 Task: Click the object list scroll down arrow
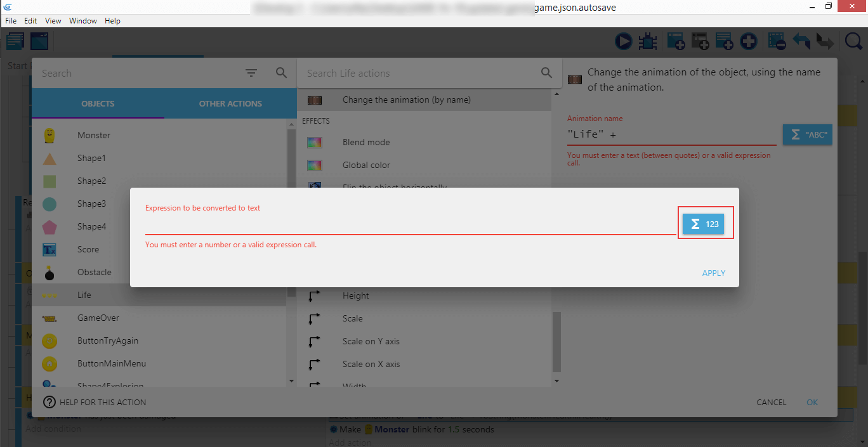pyautogui.click(x=291, y=380)
